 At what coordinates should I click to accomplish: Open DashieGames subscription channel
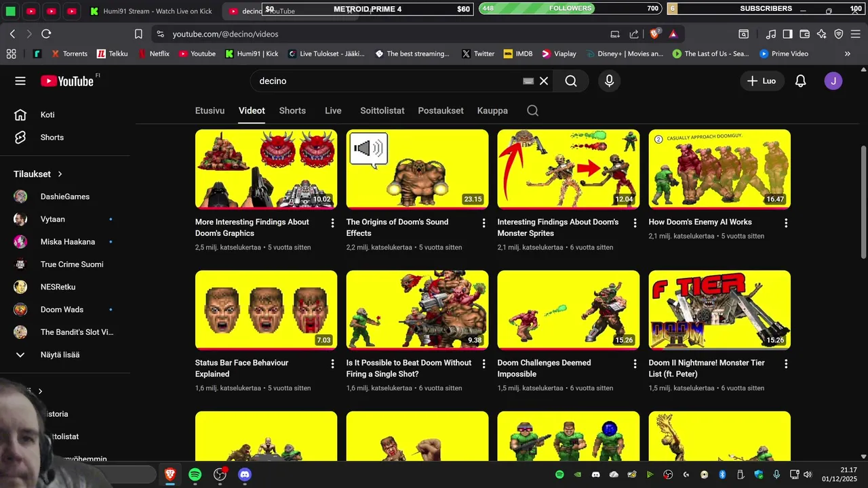[x=65, y=197]
